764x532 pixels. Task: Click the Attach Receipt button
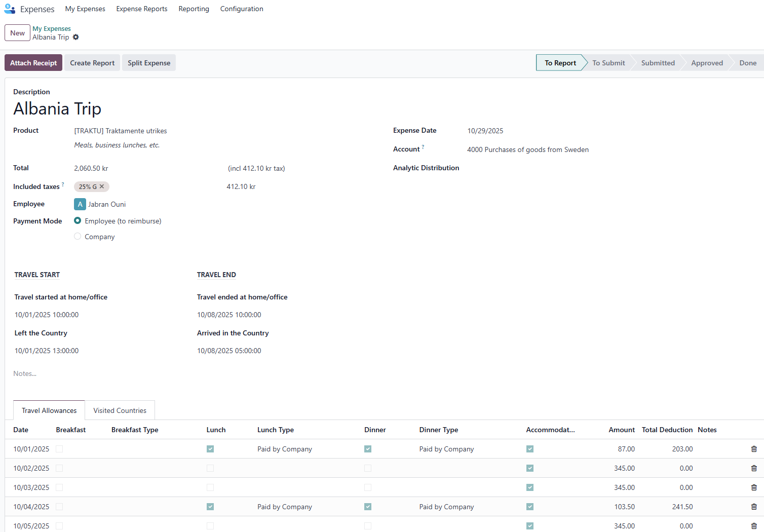point(33,63)
